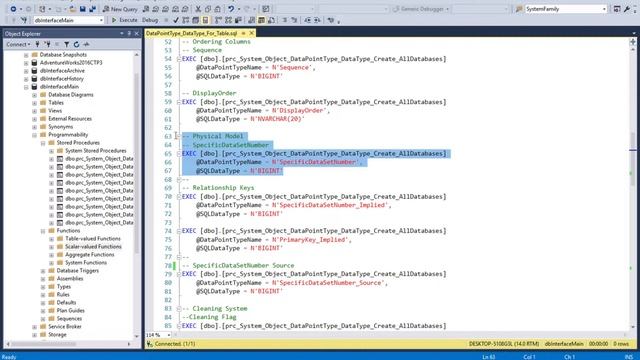Comment out the selected lines

pyautogui.click(x=284, y=20)
